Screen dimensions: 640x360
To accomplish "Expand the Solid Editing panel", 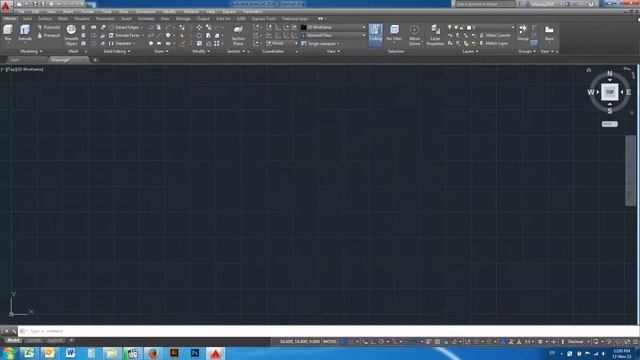I will 117,51.
